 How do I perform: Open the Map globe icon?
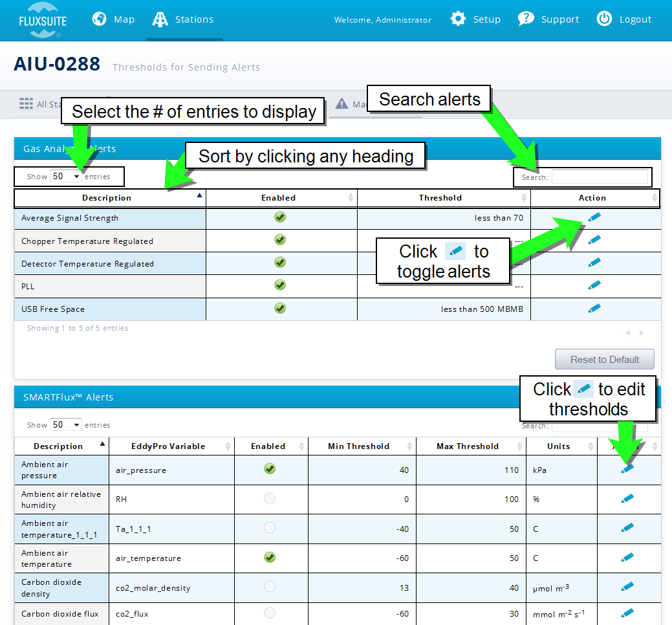(100, 19)
